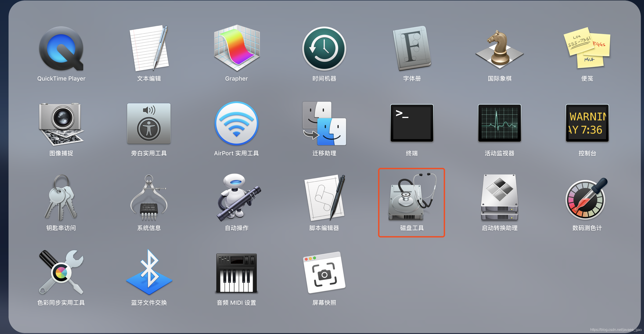Viewport: 644px width, 334px height.
Task: Open 屏幕快照 Screenshot app
Action: (x=324, y=273)
